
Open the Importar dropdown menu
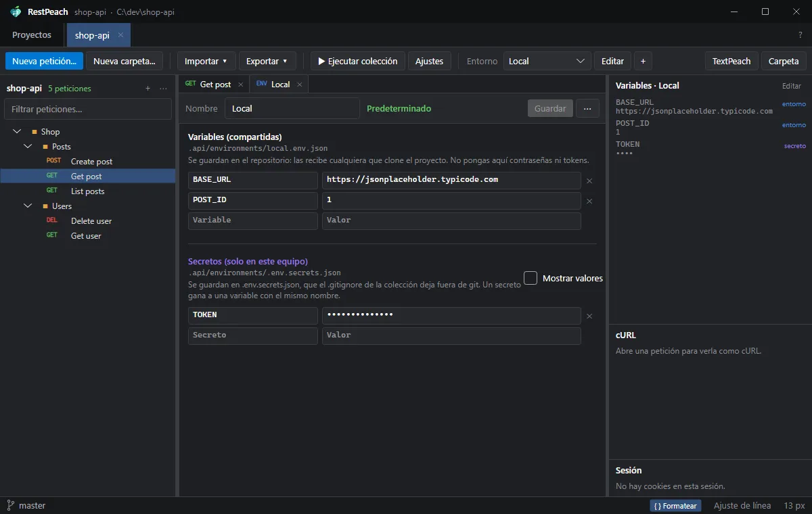click(x=206, y=61)
